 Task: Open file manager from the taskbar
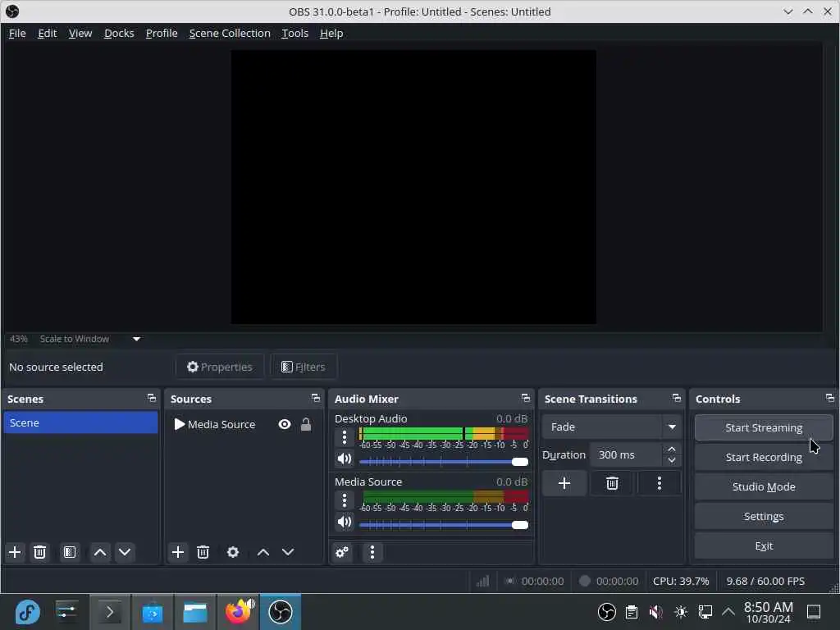coord(195,611)
